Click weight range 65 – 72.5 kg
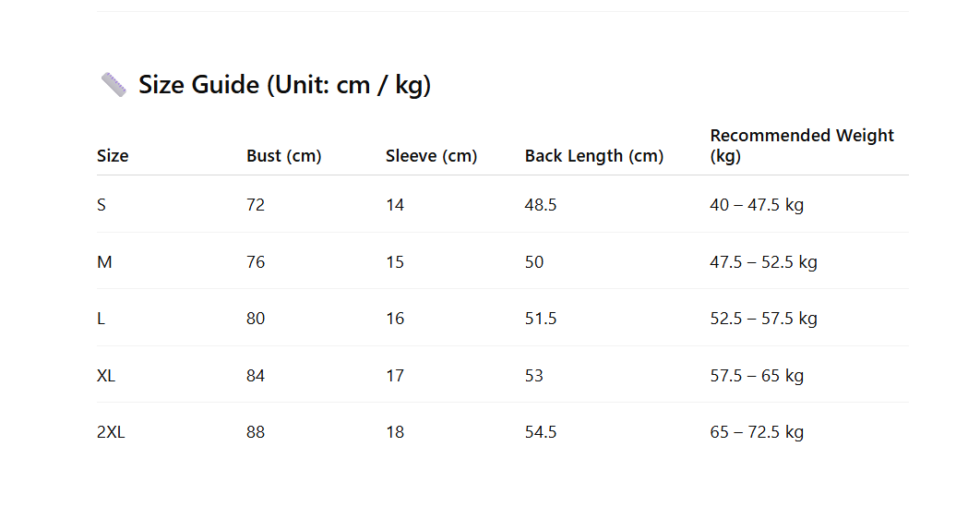The image size is (980, 519). (757, 432)
